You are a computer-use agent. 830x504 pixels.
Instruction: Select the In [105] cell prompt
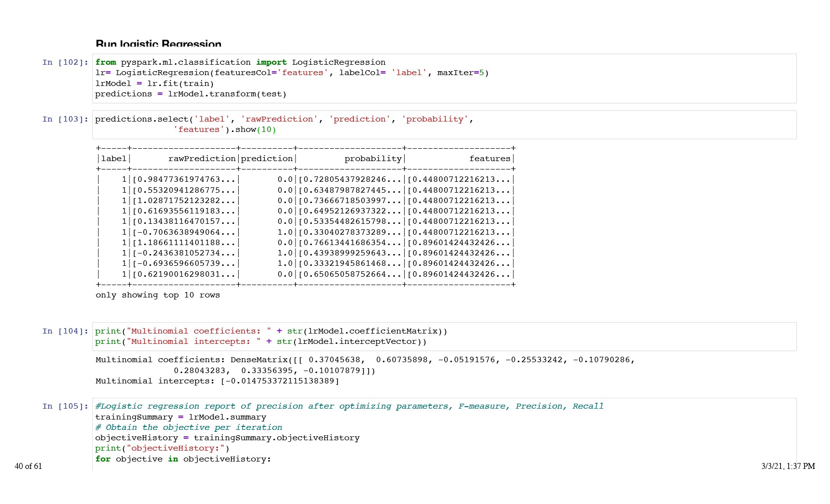point(65,406)
